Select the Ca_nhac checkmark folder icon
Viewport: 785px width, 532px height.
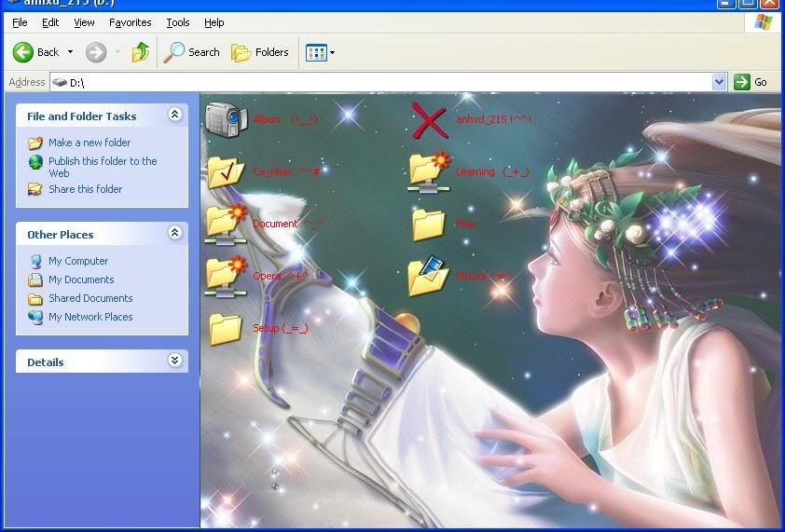226,171
